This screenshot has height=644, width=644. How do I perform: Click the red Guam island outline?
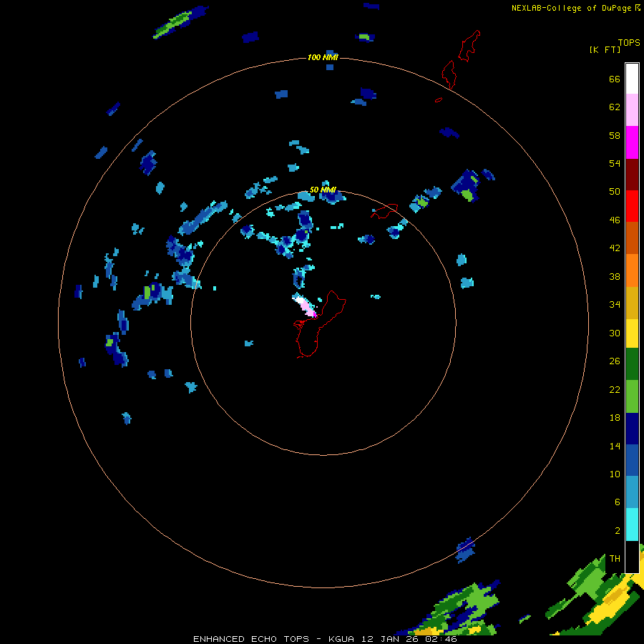pyautogui.click(x=320, y=324)
